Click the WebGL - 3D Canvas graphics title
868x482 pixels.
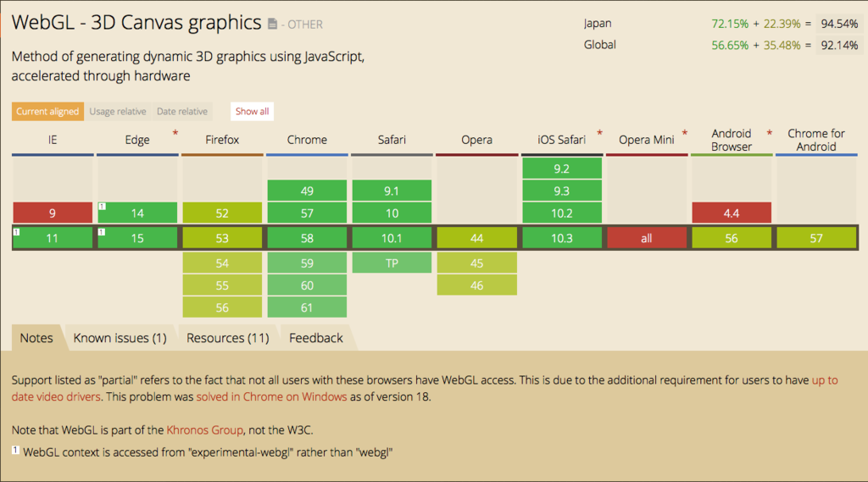[136, 23]
